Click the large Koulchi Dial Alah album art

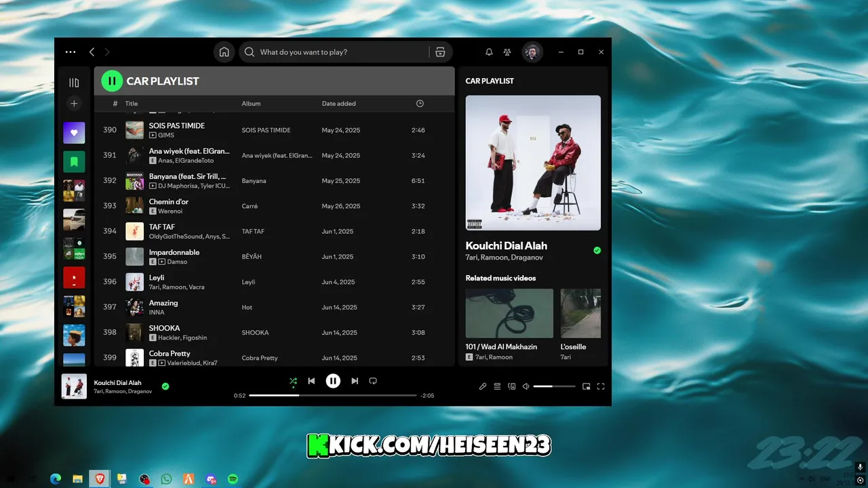click(x=533, y=163)
